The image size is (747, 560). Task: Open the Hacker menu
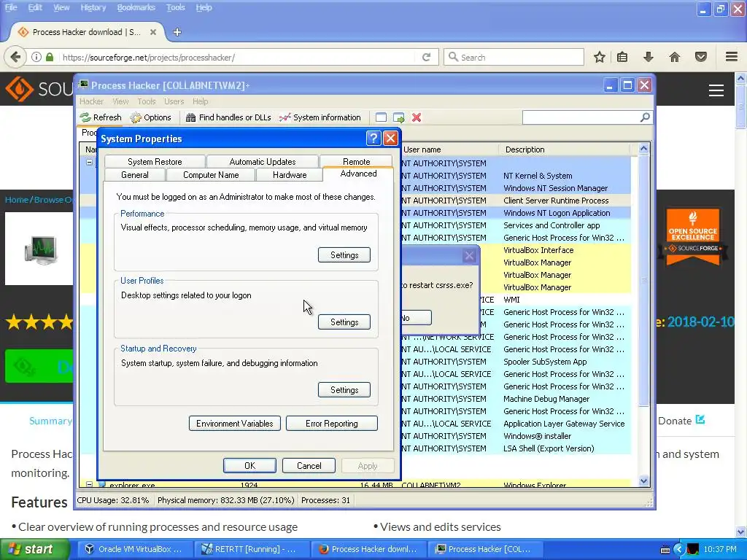91,101
